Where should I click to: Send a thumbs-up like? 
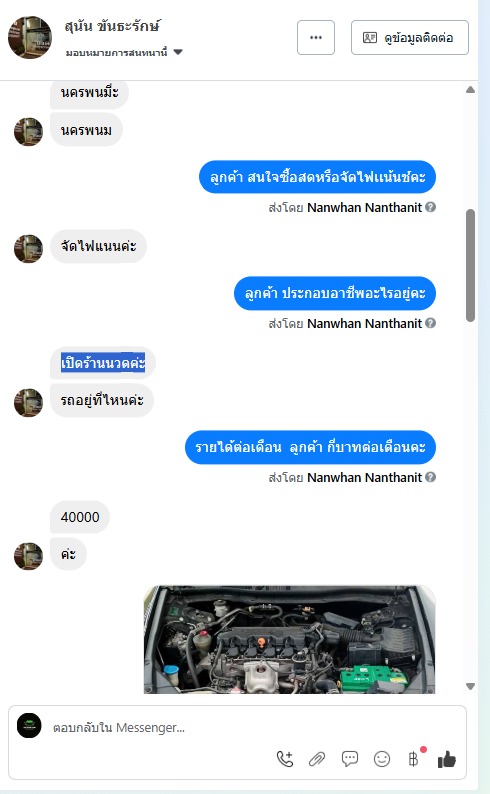coord(446,759)
